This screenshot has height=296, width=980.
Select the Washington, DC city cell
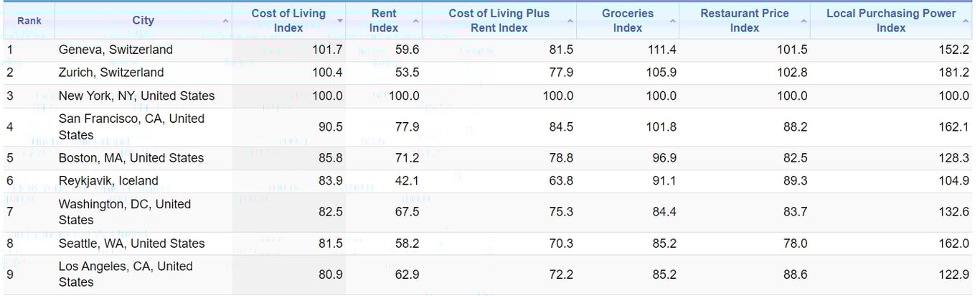pos(125,212)
